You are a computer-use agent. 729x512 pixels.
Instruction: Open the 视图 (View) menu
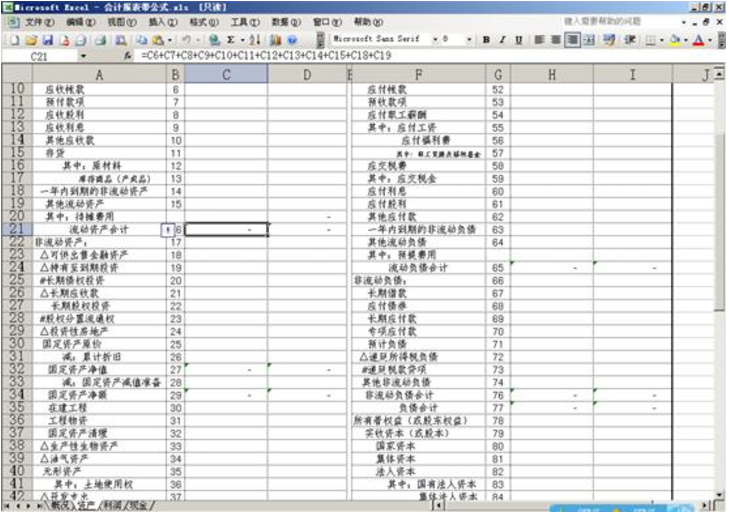(x=122, y=22)
